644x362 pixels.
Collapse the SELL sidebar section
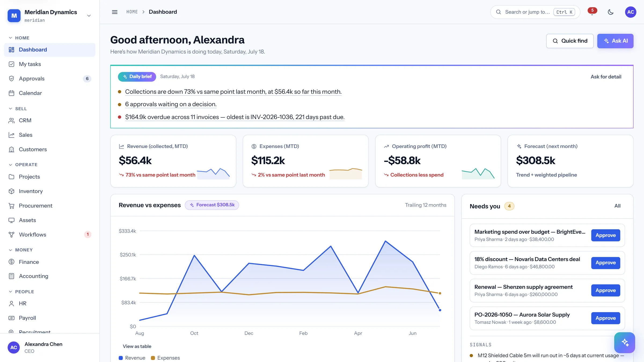(x=18, y=109)
